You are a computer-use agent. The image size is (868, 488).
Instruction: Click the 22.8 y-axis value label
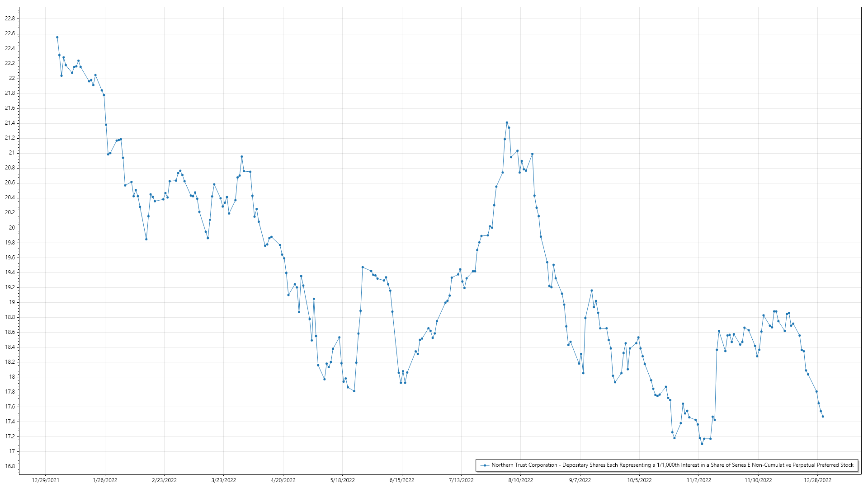pyautogui.click(x=10, y=19)
